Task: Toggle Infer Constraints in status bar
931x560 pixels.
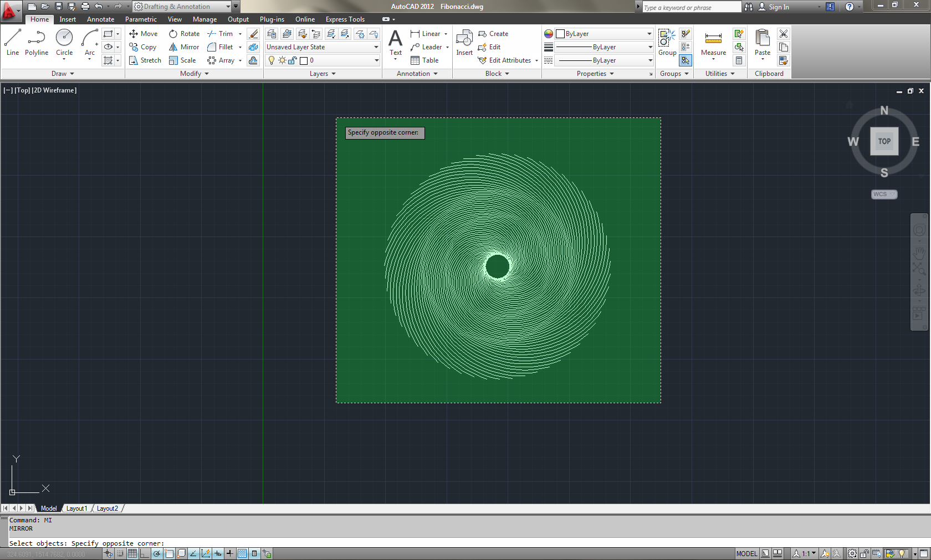Action: [108, 553]
